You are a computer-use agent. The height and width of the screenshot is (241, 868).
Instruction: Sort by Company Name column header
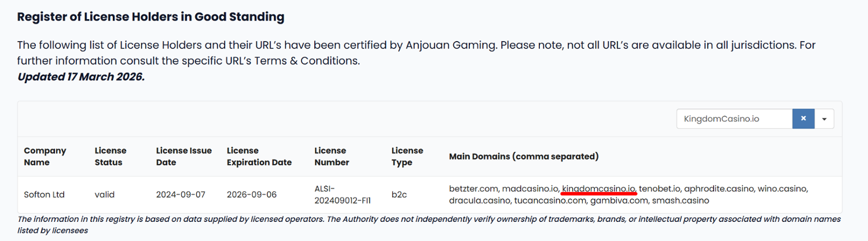(45, 157)
